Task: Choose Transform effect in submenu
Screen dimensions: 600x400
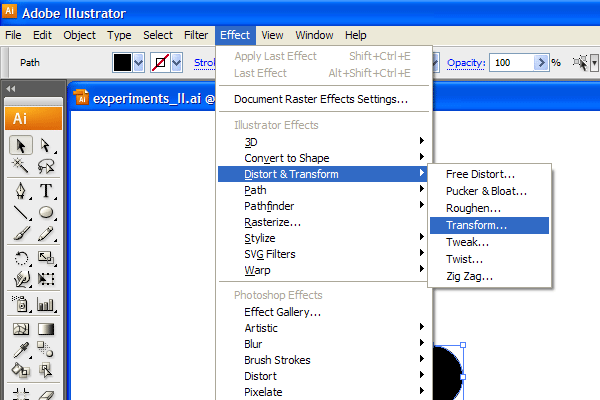Action: [489, 225]
